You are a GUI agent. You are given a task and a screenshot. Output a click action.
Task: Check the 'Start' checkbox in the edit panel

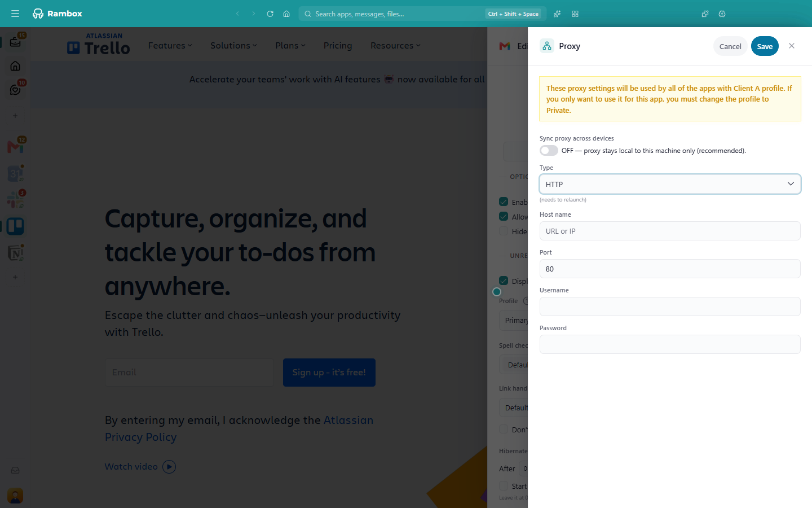click(504, 485)
